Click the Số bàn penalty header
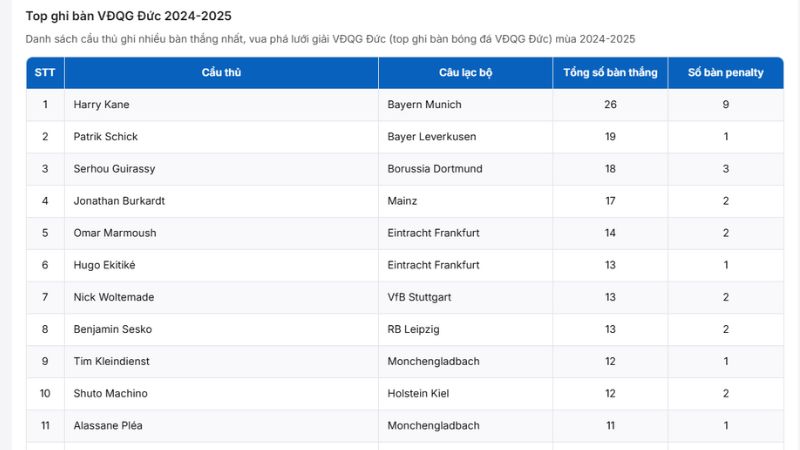The width and height of the screenshot is (800, 450). click(x=726, y=73)
